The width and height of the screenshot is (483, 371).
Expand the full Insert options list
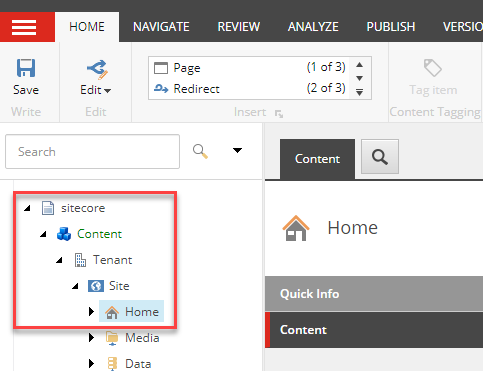359,92
